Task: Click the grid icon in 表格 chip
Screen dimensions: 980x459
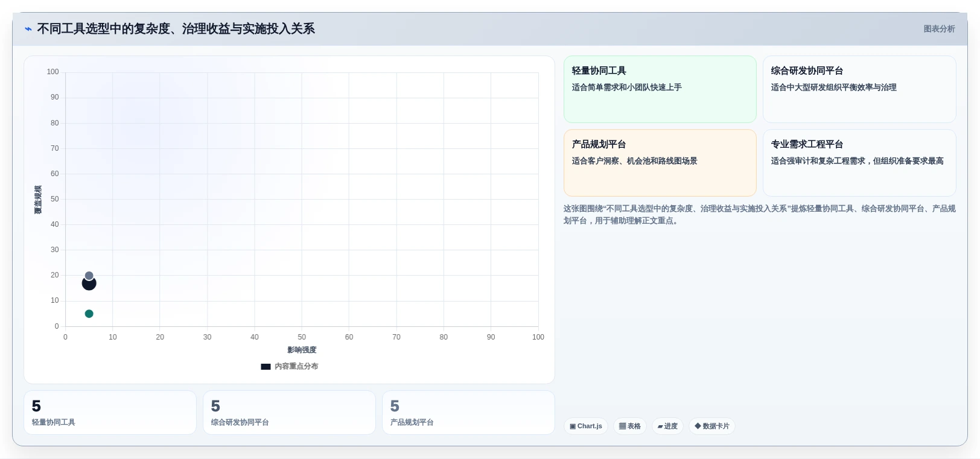Action: (x=622, y=426)
